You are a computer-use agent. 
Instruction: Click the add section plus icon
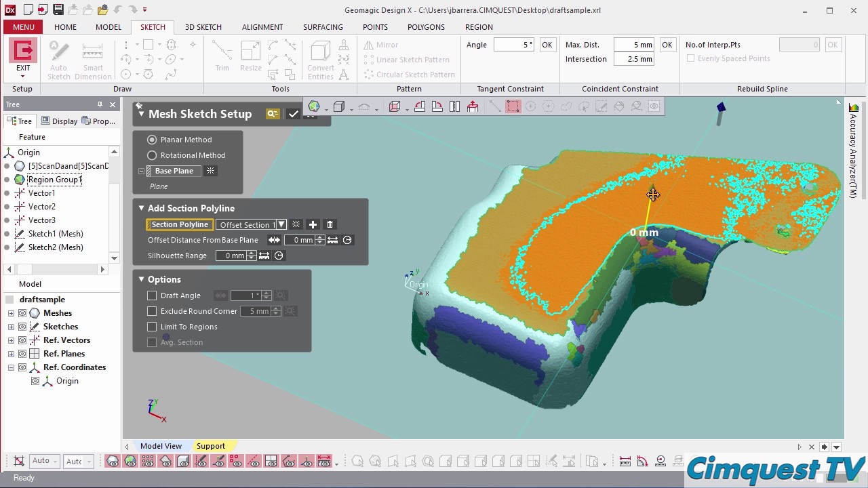pos(313,224)
